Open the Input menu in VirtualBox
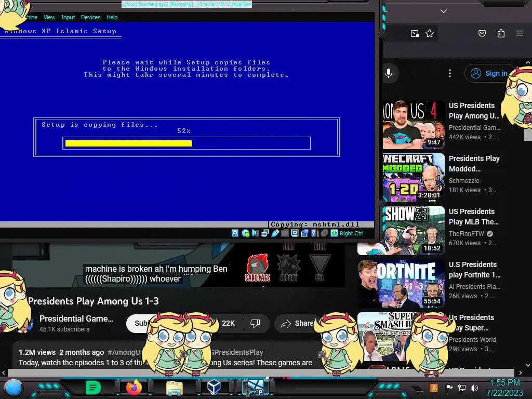Viewport: 532px width, 399px height. [x=68, y=17]
